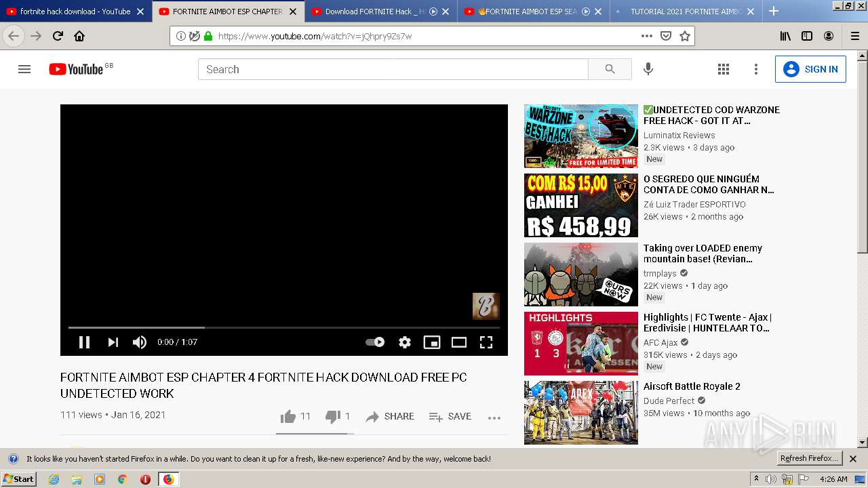Open 'Airsoft Battle Royale 2' video
The image size is (868, 488).
pyautogui.click(x=692, y=386)
